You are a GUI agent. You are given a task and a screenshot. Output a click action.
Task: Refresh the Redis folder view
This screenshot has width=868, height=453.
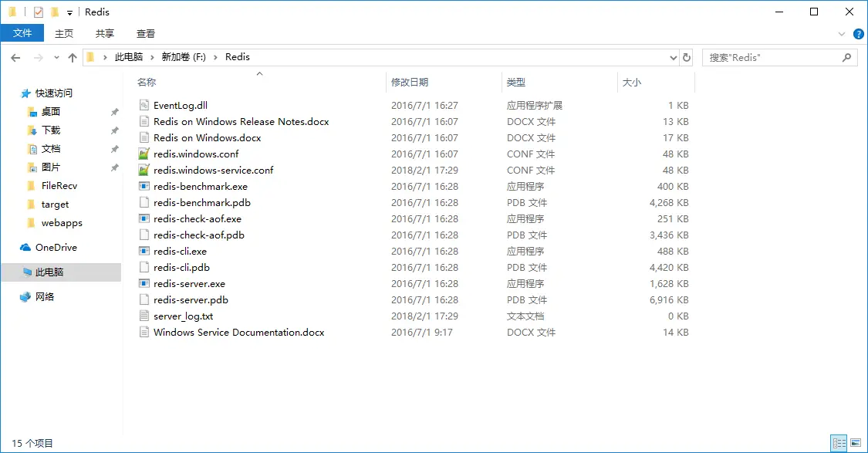point(687,58)
